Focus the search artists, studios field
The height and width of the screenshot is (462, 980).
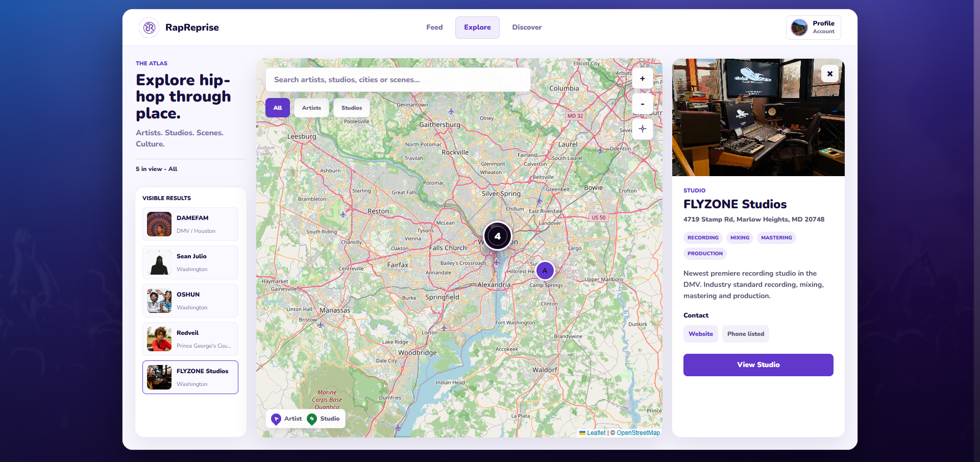(398, 80)
